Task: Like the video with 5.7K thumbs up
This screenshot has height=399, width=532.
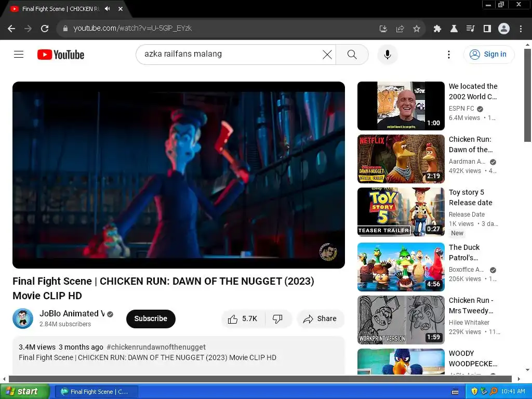Action: click(x=243, y=319)
